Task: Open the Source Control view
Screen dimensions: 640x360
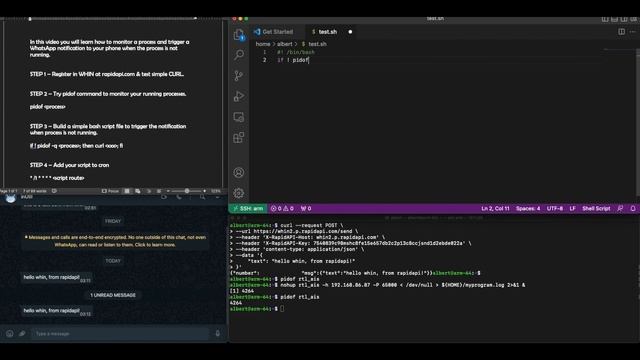Action: pyautogui.click(x=239, y=76)
